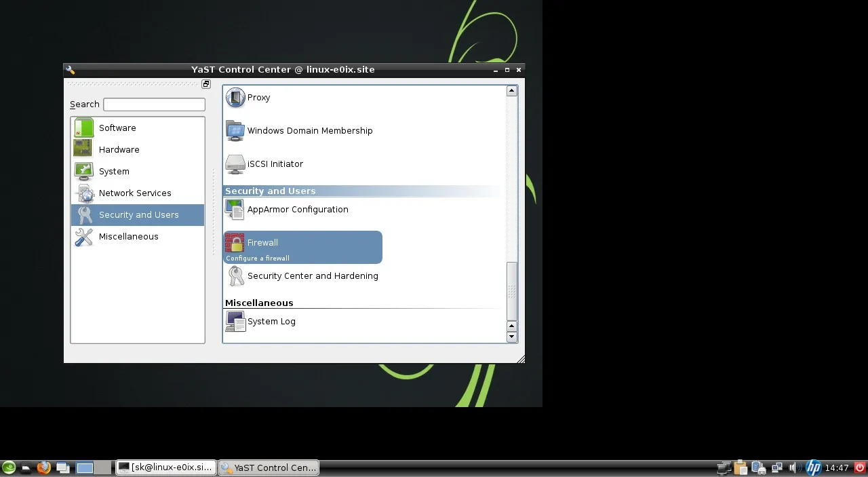The width and height of the screenshot is (868, 477).
Task: Select the System category in sidebar
Action: pos(114,172)
